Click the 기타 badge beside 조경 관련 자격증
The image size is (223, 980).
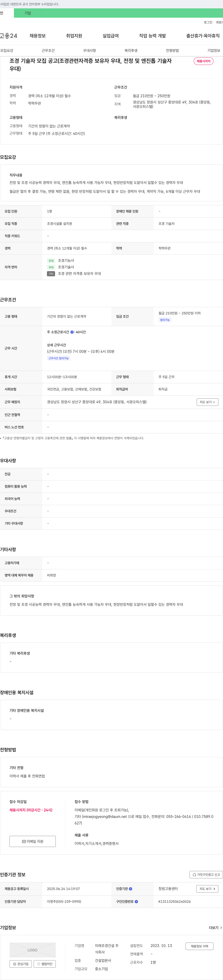51,273
